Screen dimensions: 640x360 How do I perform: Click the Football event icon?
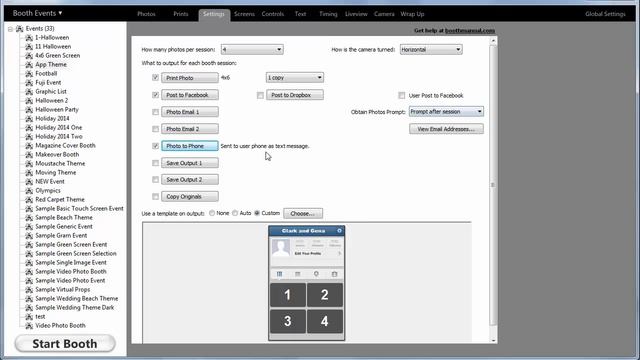29,73
